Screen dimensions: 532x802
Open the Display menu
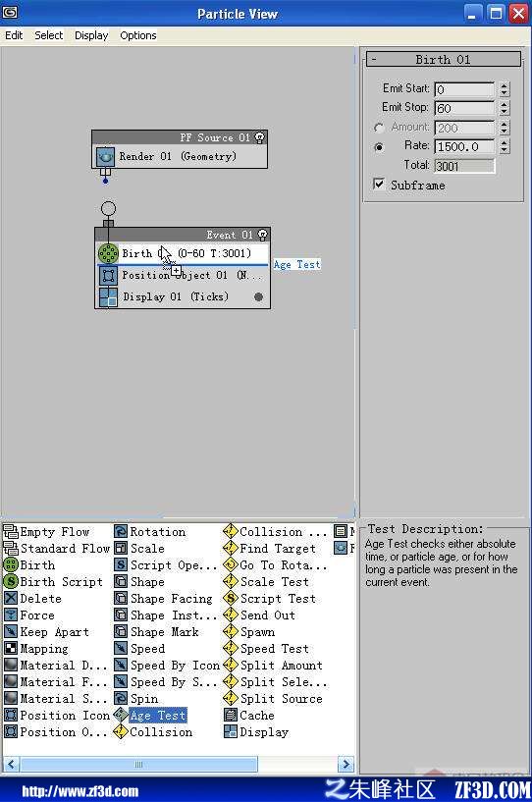pyautogui.click(x=91, y=35)
